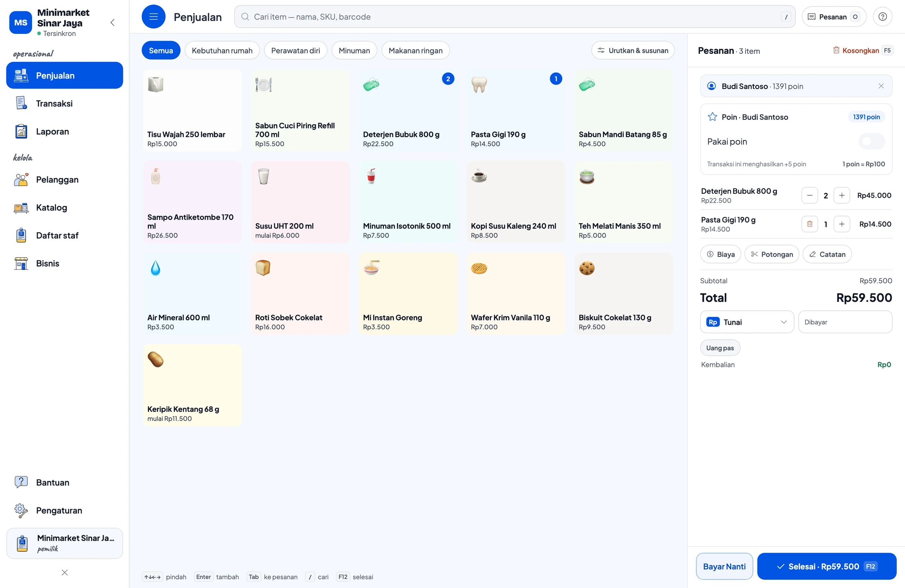Remove Pasta Gigi with trash icon
Image resolution: width=905 pixels, height=588 pixels.
click(810, 224)
